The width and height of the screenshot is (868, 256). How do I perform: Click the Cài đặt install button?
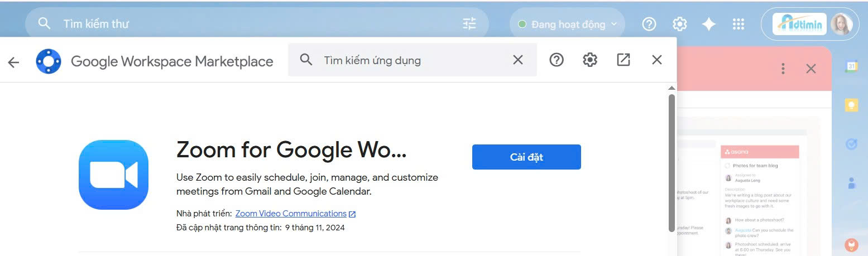click(x=526, y=157)
